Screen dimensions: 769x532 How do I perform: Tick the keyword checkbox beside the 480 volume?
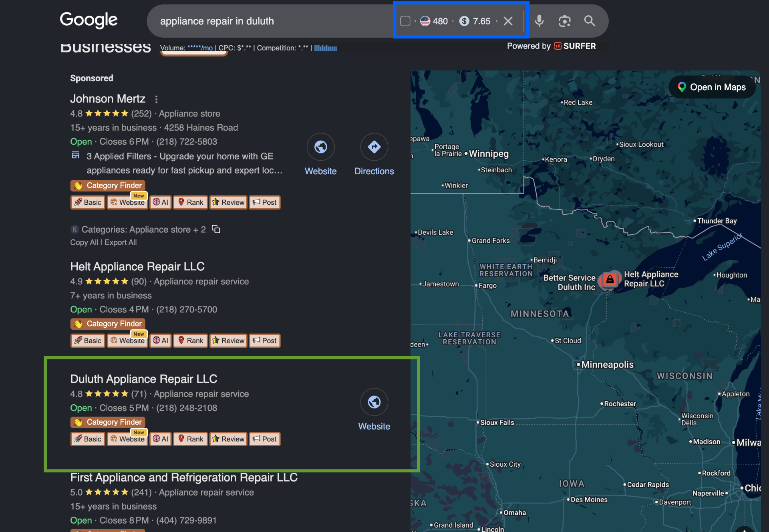pos(405,21)
